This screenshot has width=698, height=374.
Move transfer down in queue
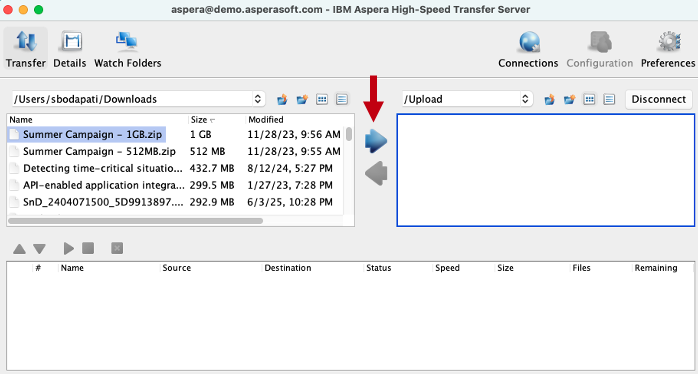click(40, 248)
